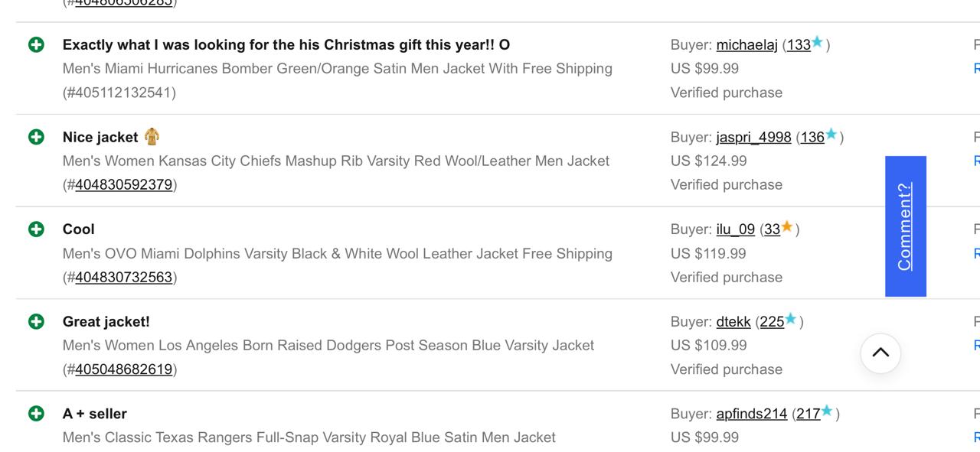This screenshot has width=980, height=452.
Task: View buyer apfinds214's profile
Action: tap(751, 414)
